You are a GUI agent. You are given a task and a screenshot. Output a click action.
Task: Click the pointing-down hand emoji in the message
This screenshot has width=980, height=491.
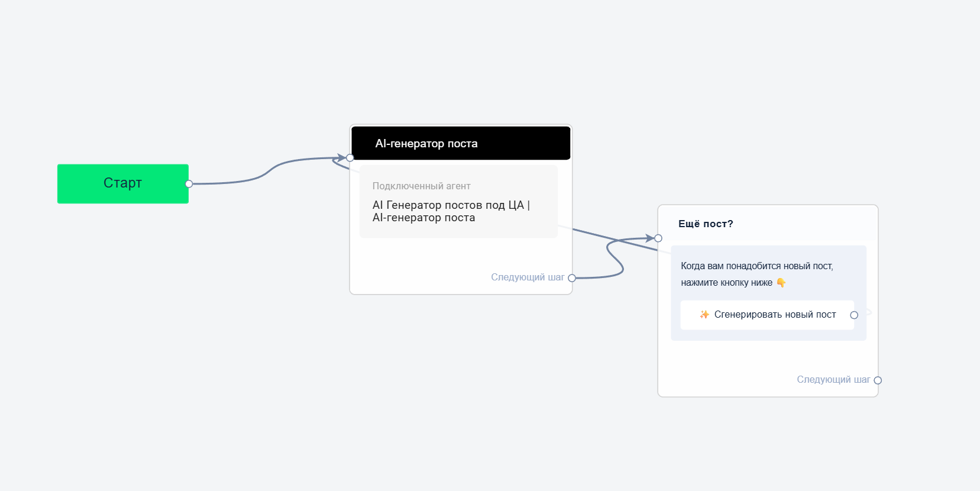point(781,283)
